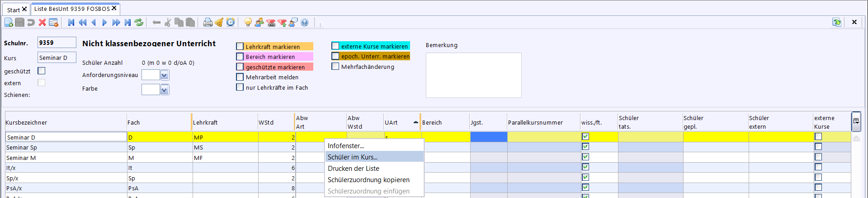This screenshot has width=868, height=198.
Task: Click the Kurs input field
Action: coord(57,58)
